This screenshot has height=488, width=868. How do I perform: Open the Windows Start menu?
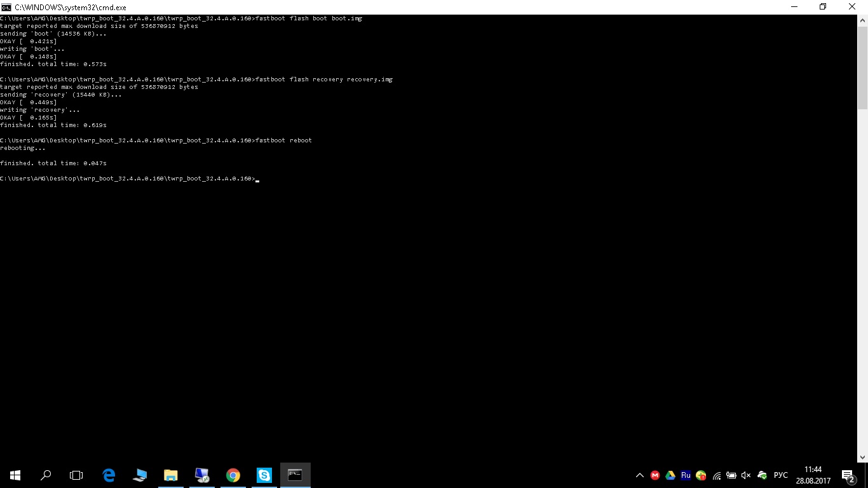coord(15,475)
